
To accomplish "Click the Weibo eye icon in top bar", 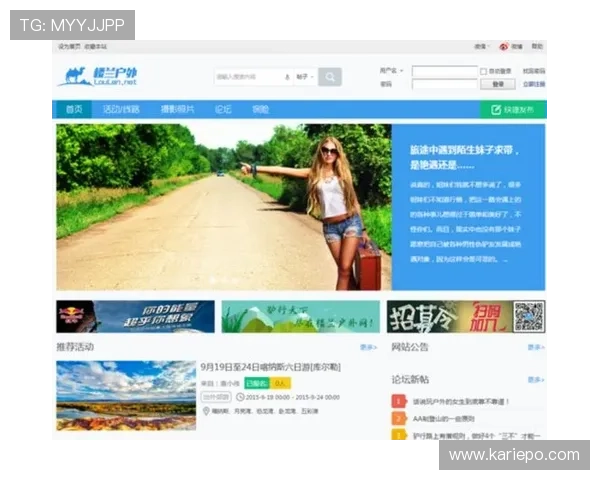I will [x=504, y=47].
